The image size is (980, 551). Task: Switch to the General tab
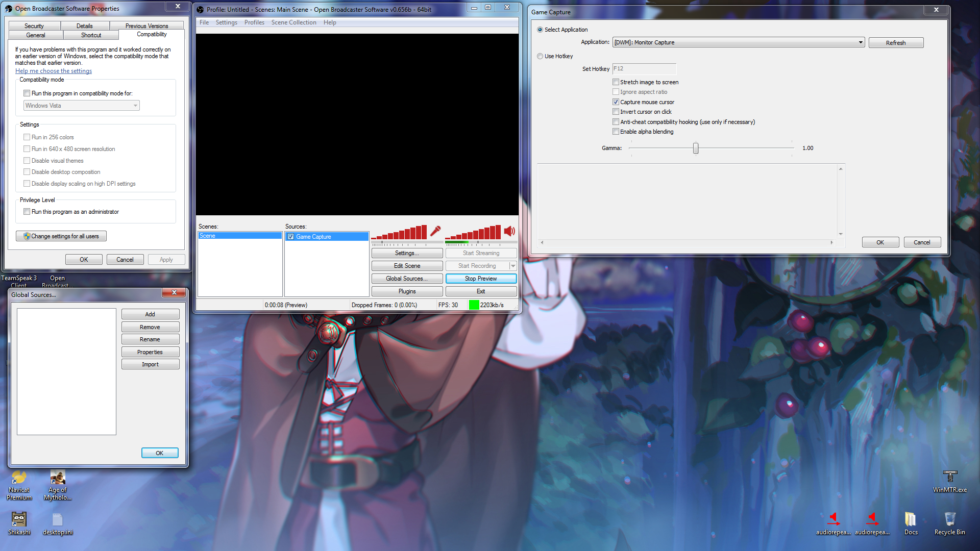click(x=36, y=35)
